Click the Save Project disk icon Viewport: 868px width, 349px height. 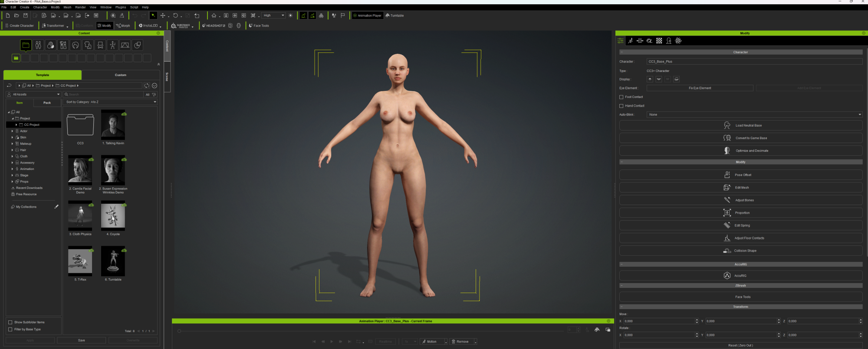[x=26, y=16]
